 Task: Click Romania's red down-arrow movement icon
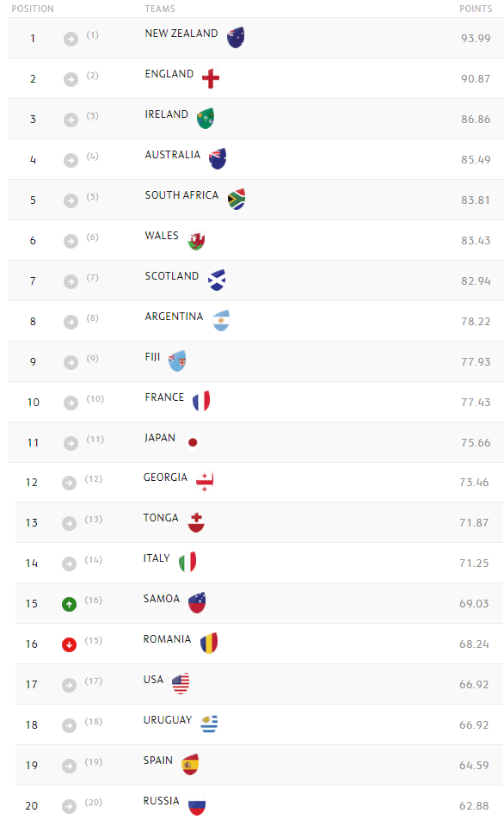70,645
